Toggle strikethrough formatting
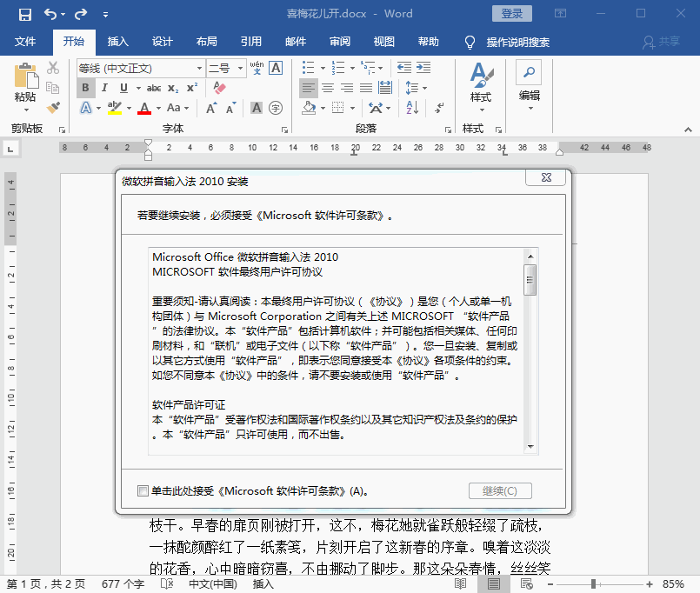 (x=154, y=88)
